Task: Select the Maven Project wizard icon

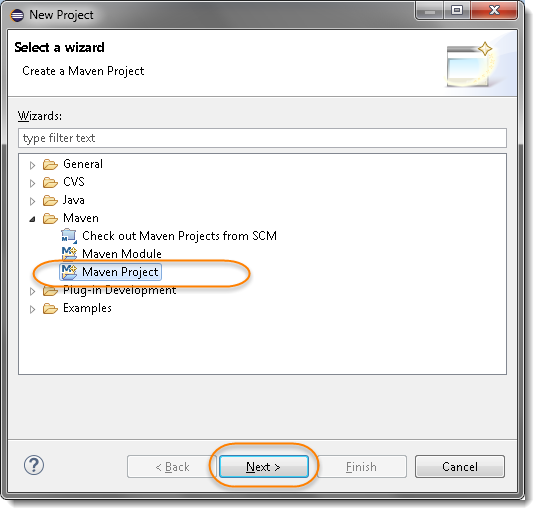Action: pos(69,272)
